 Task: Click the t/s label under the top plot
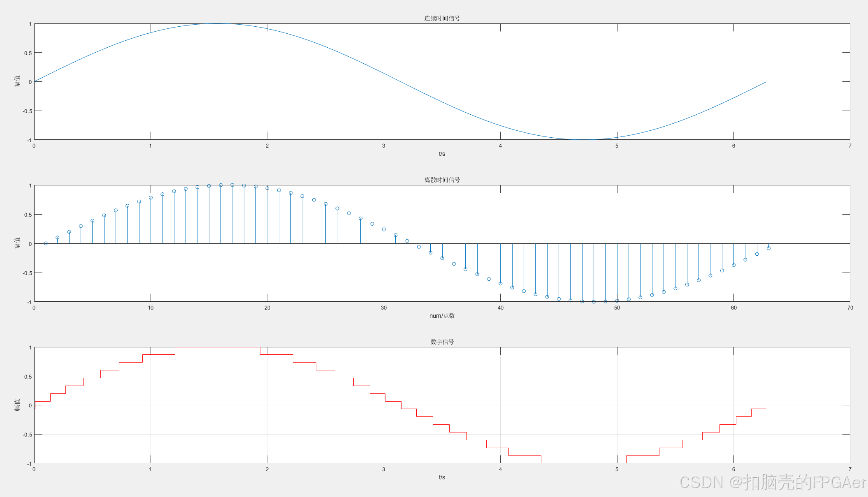click(x=442, y=154)
